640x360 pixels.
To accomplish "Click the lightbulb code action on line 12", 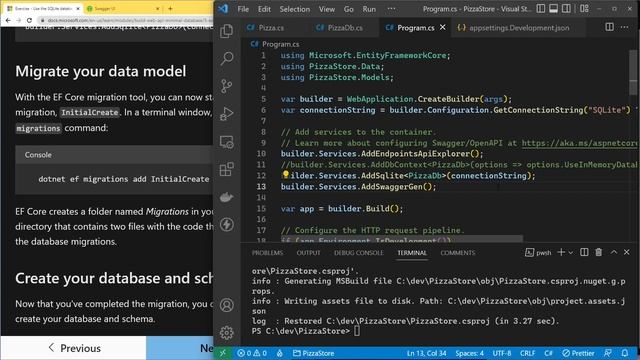I will [286, 175].
